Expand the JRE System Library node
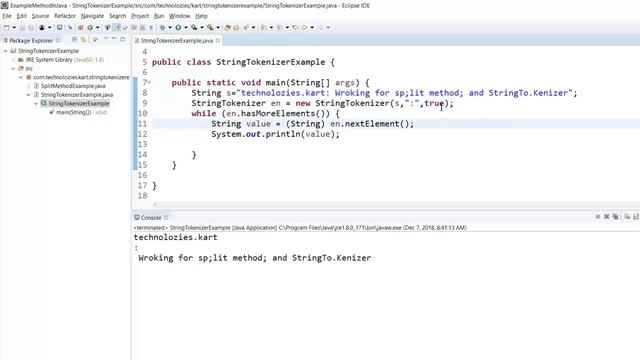The image size is (640, 360). click(x=13, y=60)
